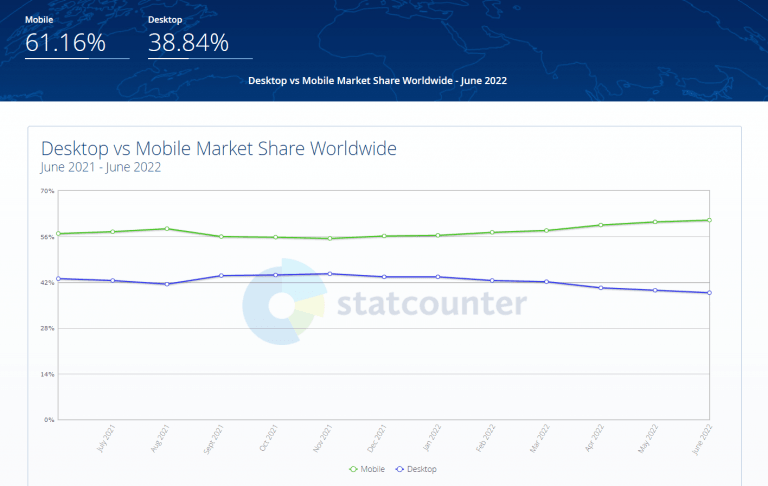Toggle the Mobile series legend label
The image size is (768, 486).
tap(371, 468)
